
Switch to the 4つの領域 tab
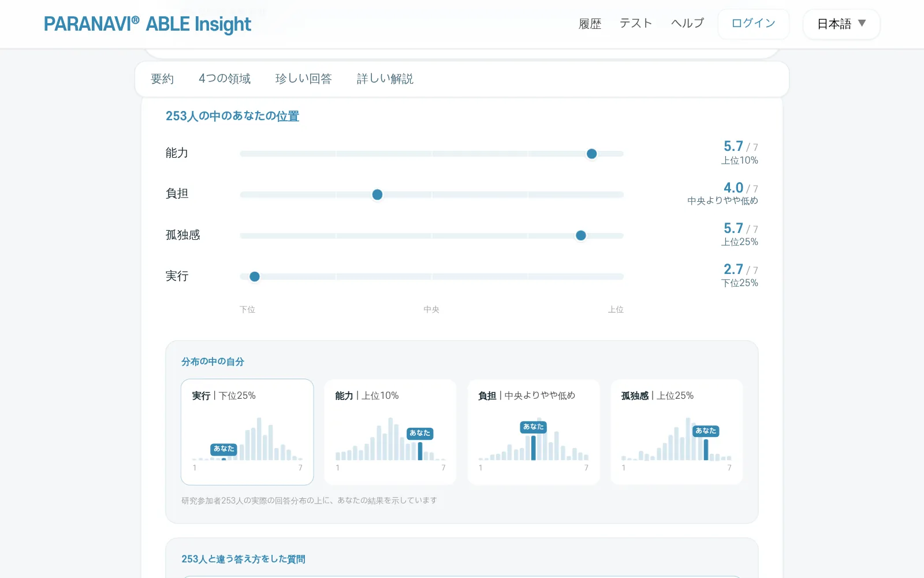225,79
